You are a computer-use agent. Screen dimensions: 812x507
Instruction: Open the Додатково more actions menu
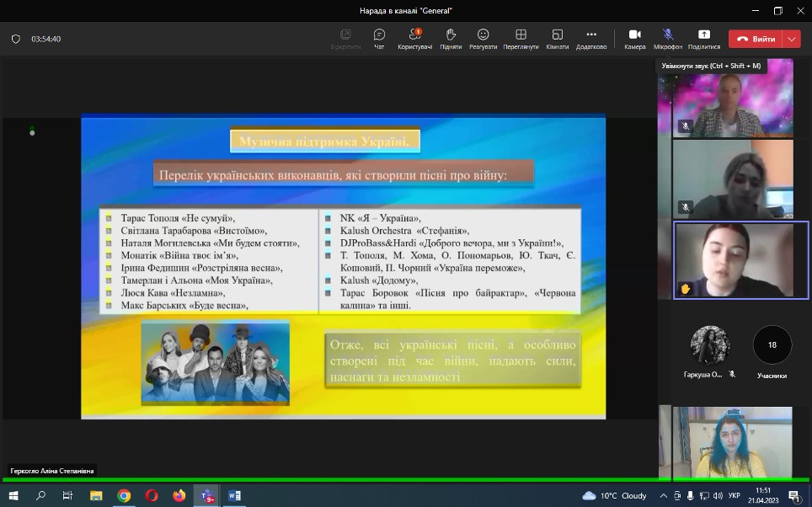click(x=591, y=38)
